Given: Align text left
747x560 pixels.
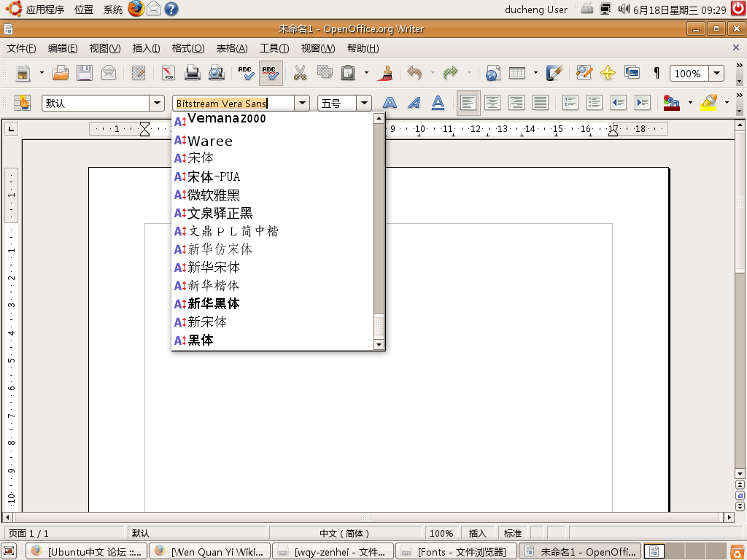Looking at the screenshot, I should [x=468, y=103].
